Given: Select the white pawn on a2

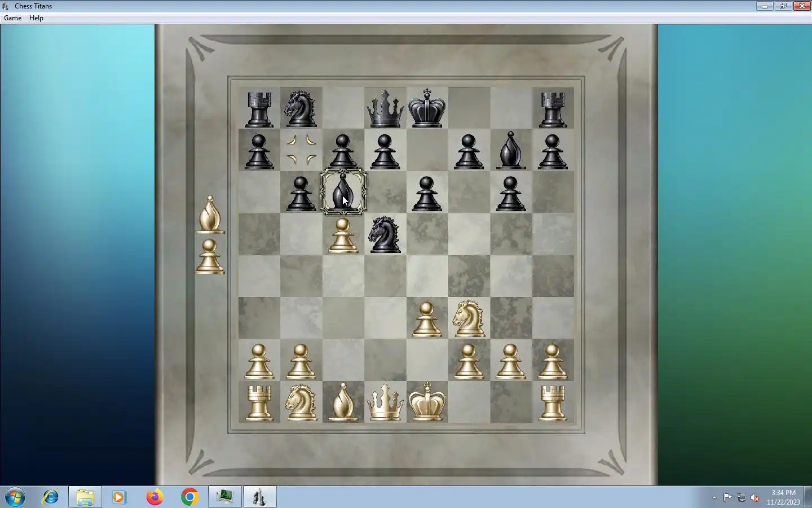Looking at the screenshot, I should [259, 361].
